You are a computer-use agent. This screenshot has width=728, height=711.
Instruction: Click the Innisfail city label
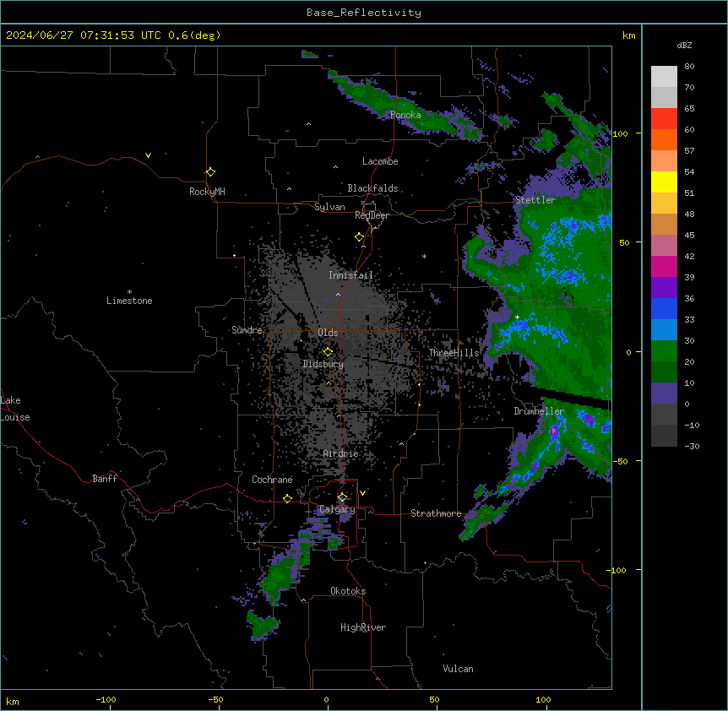coord(350,275)
